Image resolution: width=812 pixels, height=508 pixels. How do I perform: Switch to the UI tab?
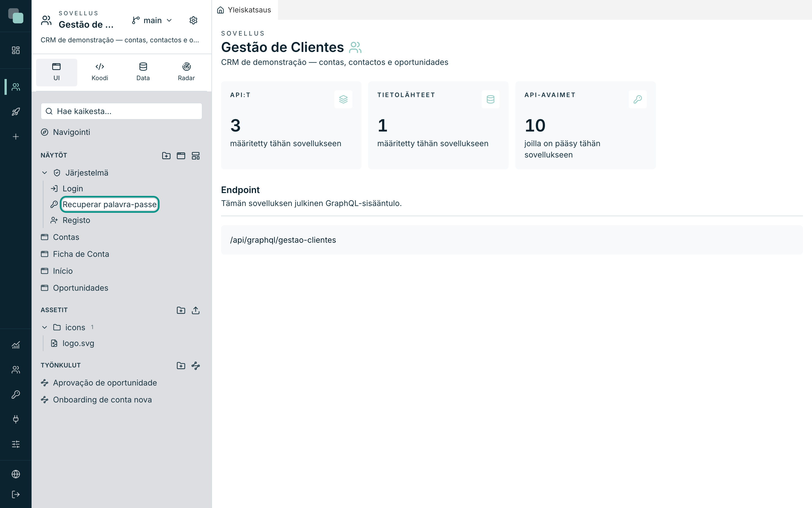(x=56, y=72)
